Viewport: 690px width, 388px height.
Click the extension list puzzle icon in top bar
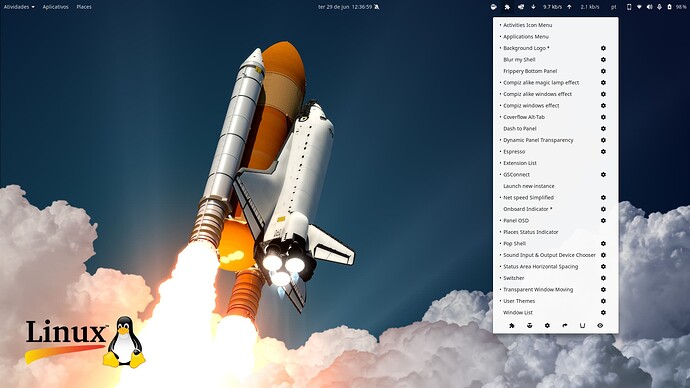click(x=507, y=7)
